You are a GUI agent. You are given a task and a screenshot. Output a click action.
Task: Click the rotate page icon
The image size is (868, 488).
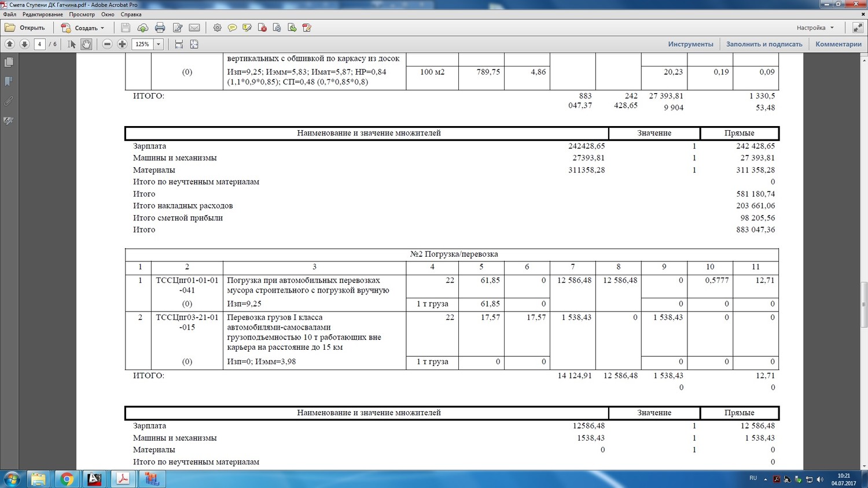pyautogui.click(x=277, y=28)
